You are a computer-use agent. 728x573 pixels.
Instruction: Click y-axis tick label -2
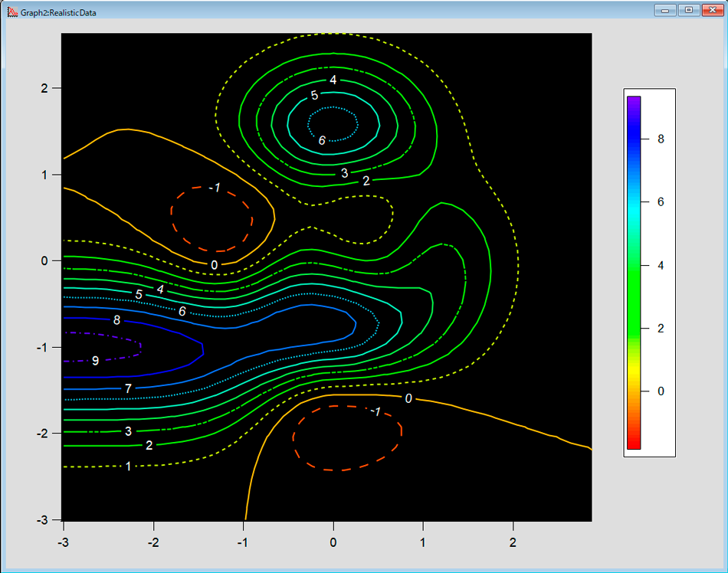coord(42,434)
